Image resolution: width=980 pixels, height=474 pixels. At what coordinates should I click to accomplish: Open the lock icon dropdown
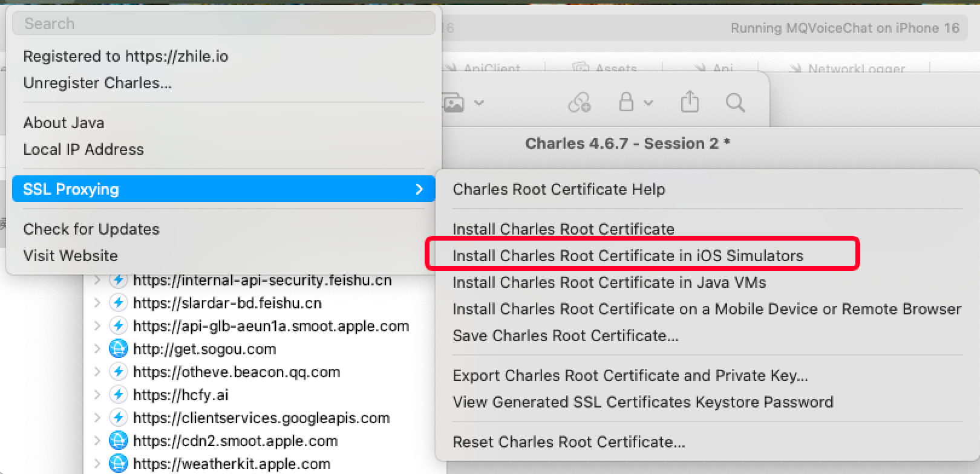coord(635,103)
